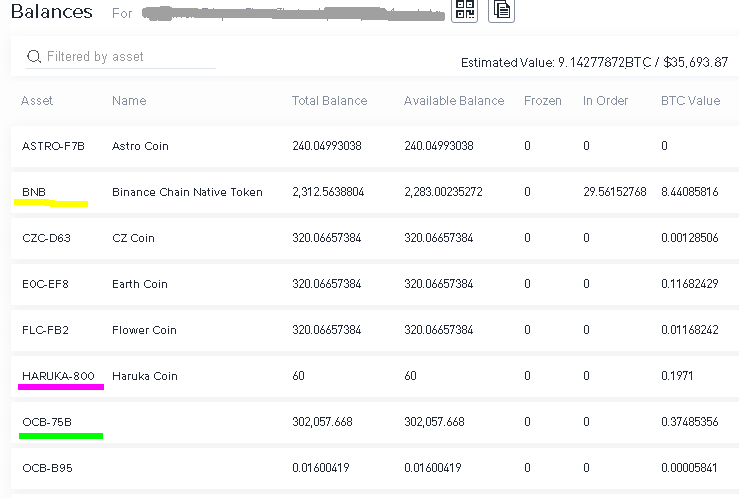This screenshot has width=739, height=498.
Task: Click the In Order column header
Action: point(602,101)
